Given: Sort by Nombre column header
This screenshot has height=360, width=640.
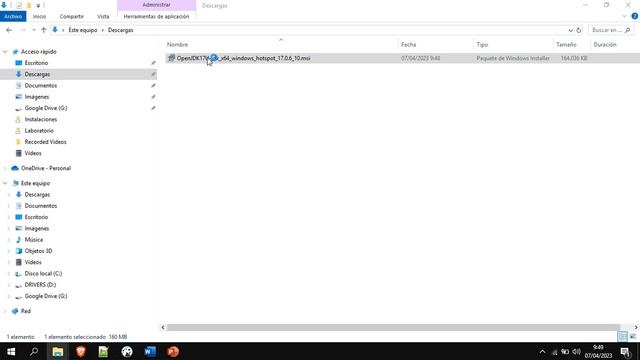Looking at the screenshot, I should coord(177,44).
